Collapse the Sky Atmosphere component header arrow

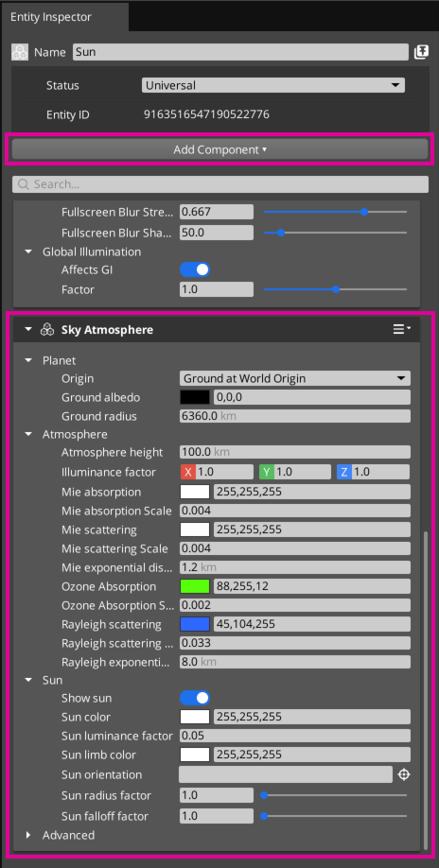pos(28,330)
